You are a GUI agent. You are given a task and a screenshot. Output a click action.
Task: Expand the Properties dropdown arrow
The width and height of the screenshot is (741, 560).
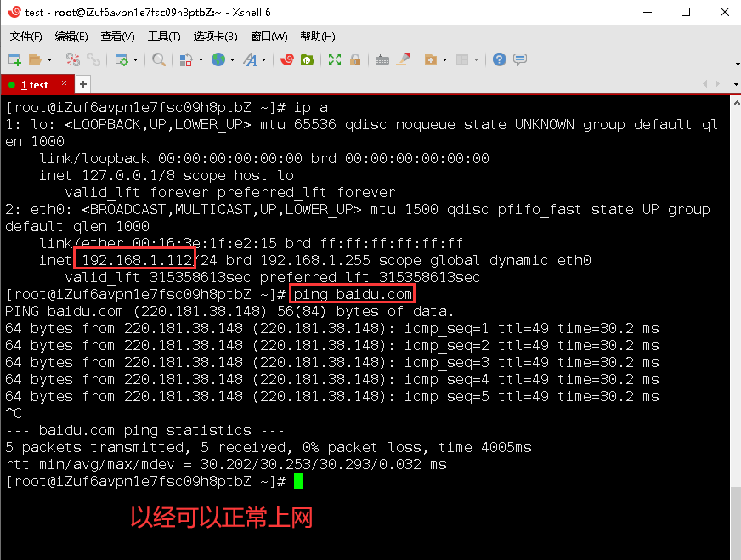[x=136, y=60]
